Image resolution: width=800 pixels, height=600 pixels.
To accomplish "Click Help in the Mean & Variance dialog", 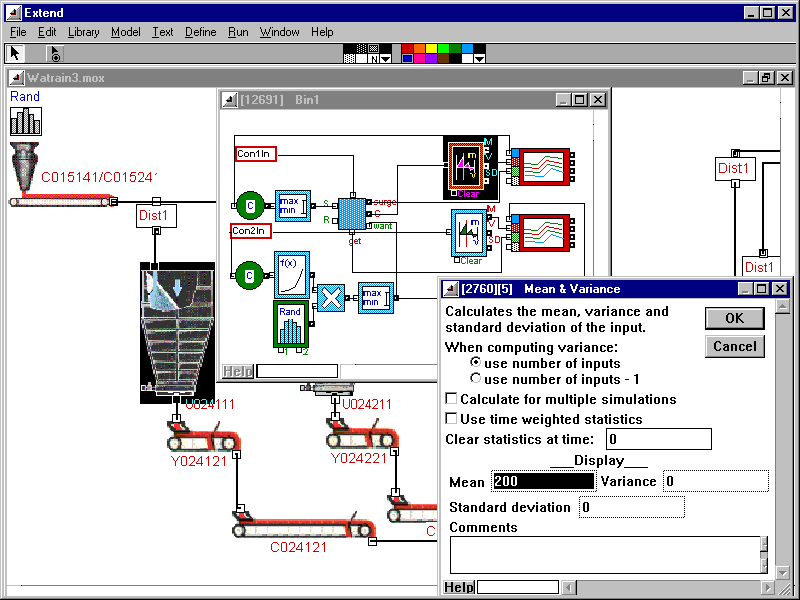I will [459, 587].
